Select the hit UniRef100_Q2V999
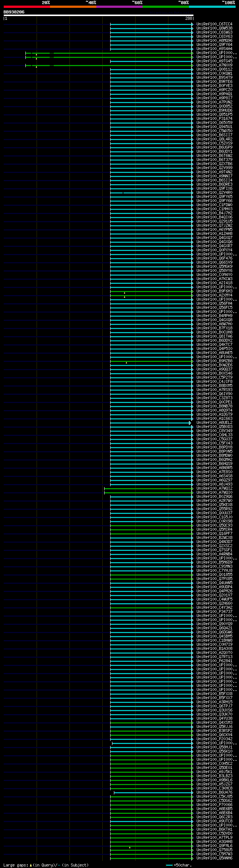The image size is (239, 868). click(214, 168)
